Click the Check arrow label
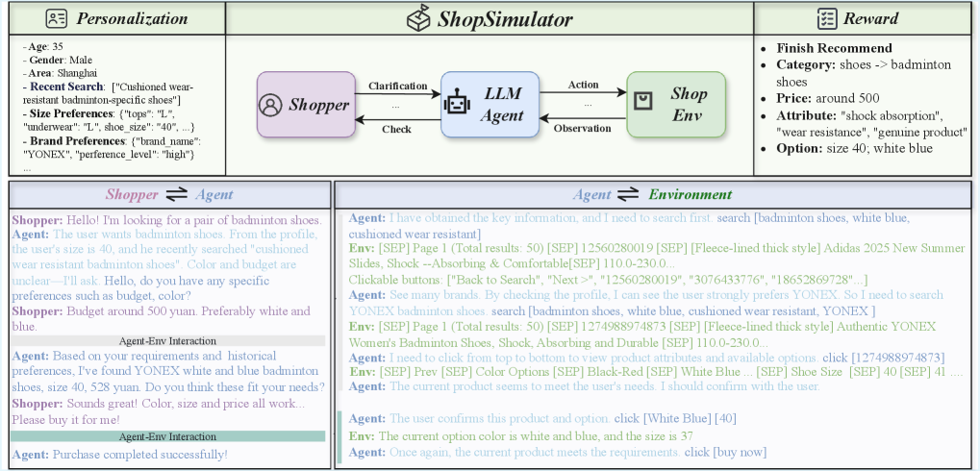This screenshot has height=471, width=980. click(x=397, y=130)
